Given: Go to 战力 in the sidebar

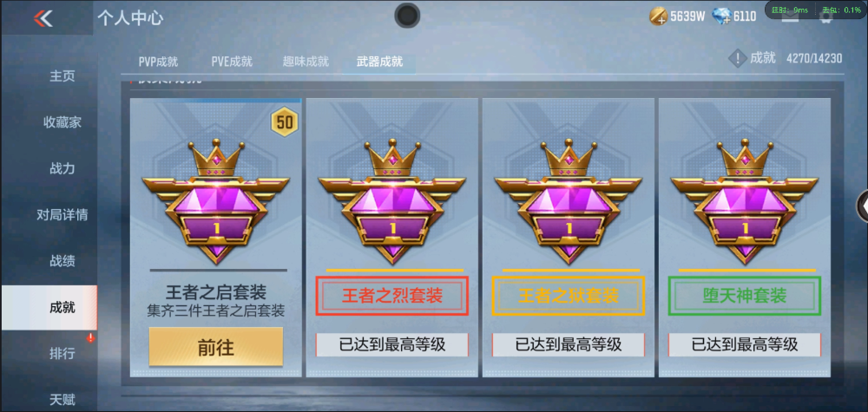Looking at the screenshot, I should [62, 168].
